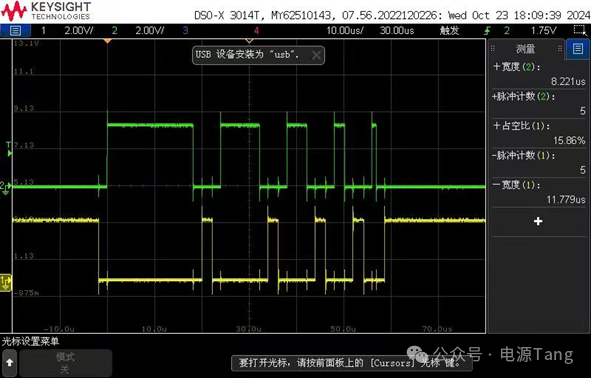Open the 模式 cursor mode softkey
The height and width of the screenshot is (378, 591).
coord(66,363)
